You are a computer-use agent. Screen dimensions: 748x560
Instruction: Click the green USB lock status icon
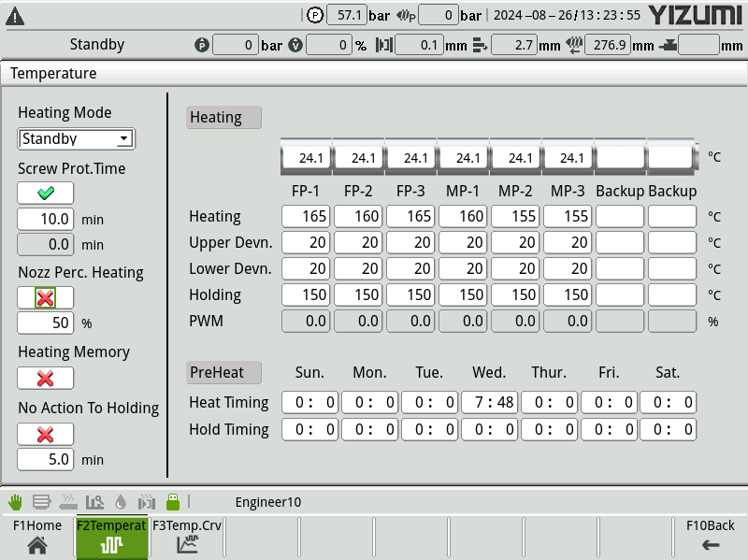(172, 502)
